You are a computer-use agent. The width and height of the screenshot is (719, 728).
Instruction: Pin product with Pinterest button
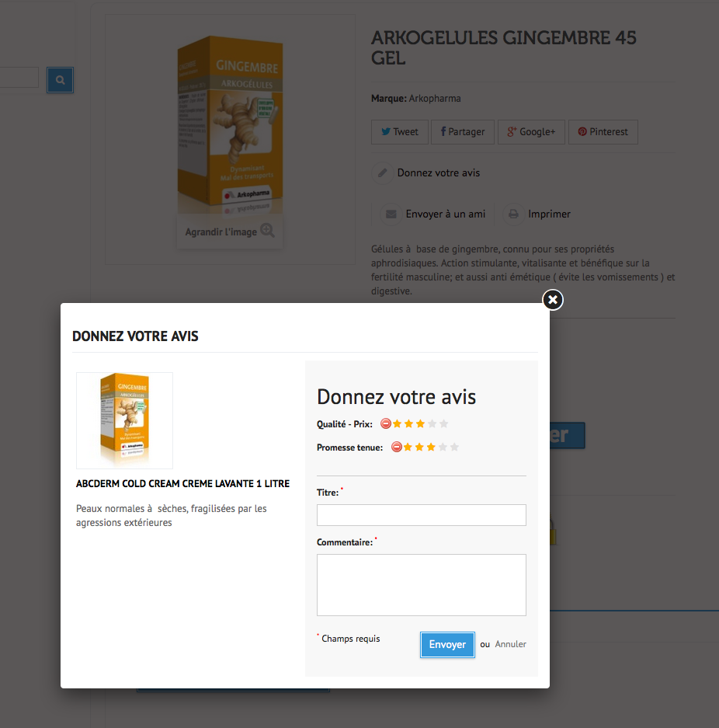click(603, 132)
